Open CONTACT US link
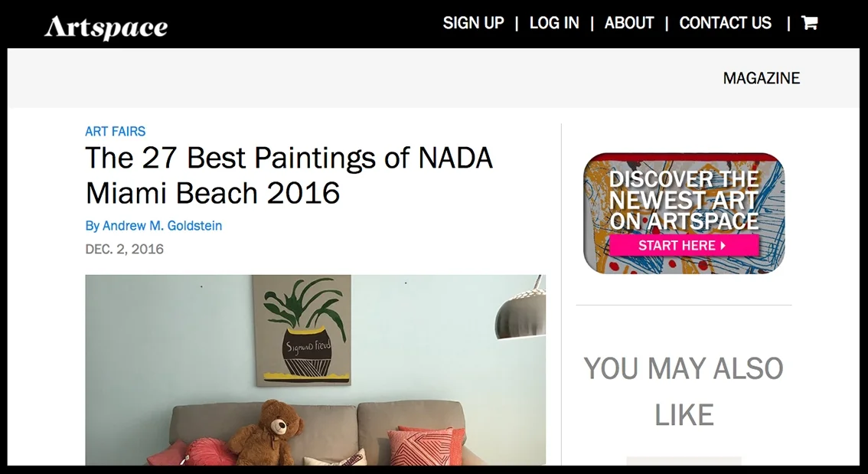This screenshot has width=868, height=474. (x=725, y=23)
